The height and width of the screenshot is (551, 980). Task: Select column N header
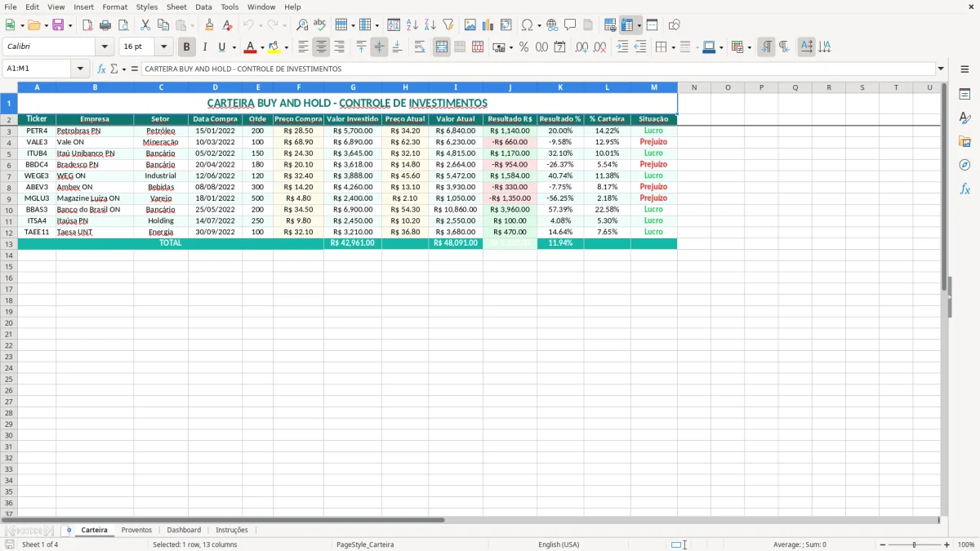coord(694,87)
